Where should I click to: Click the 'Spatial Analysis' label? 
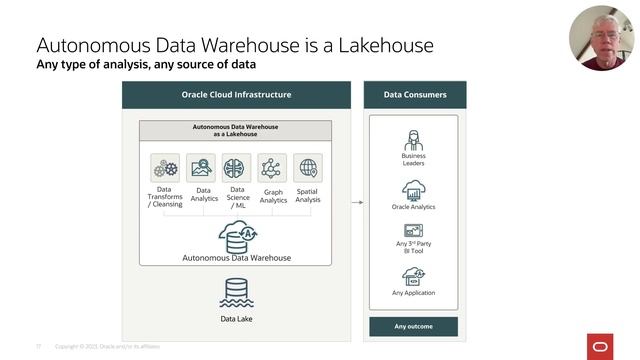click(308, 196)
